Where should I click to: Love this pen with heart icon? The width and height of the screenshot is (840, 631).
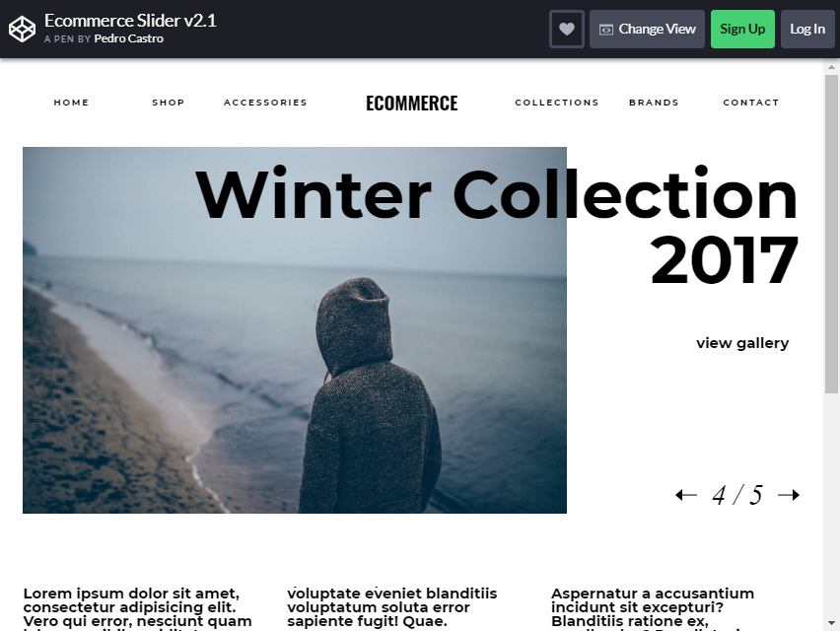pyautogui.click(x=567, y=29)
